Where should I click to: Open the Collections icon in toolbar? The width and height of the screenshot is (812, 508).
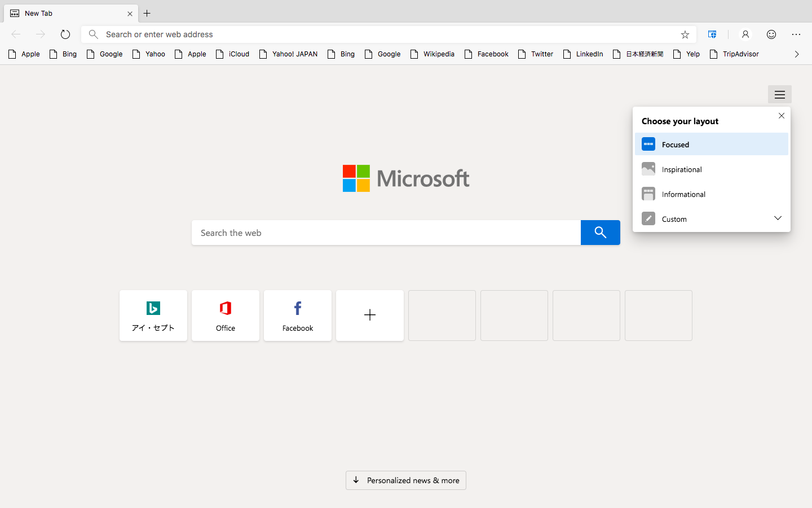(712, 34)
